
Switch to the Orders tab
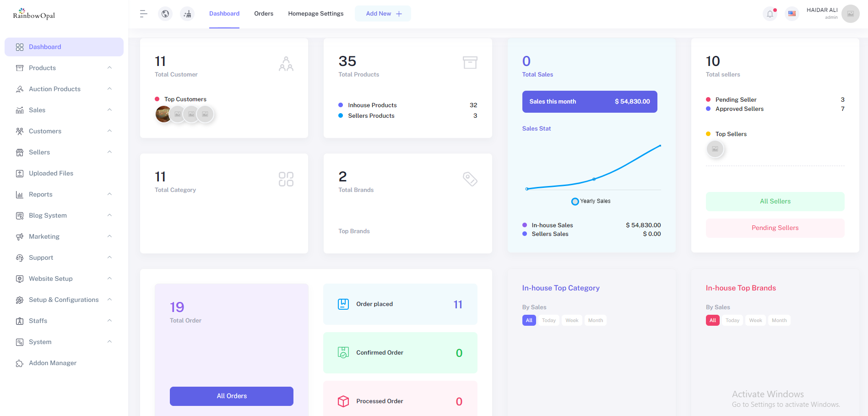pos(264,14)
